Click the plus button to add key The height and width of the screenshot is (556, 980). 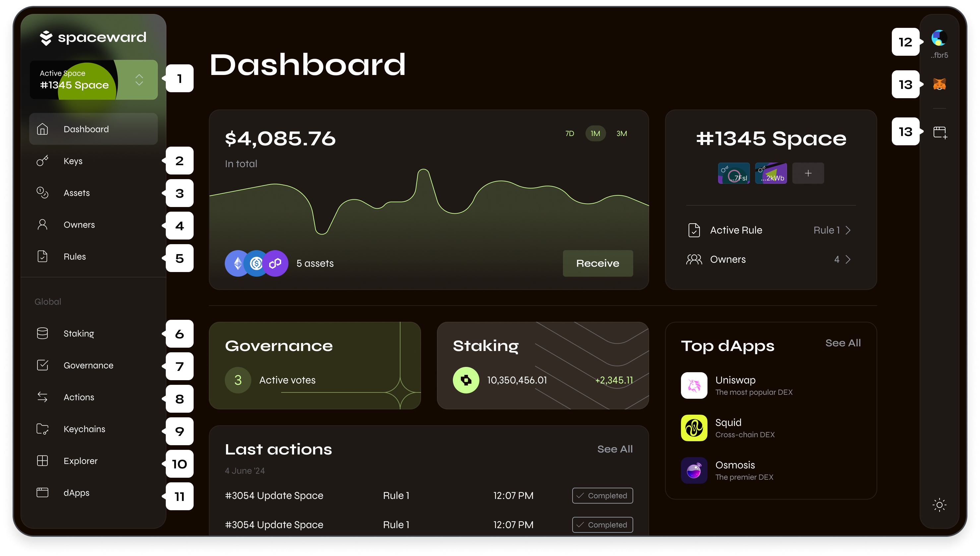[808, 174]
